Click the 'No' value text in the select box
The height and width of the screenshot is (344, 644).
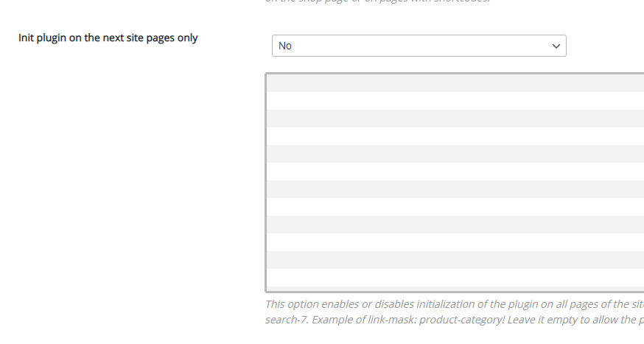[x=285, y=46]
